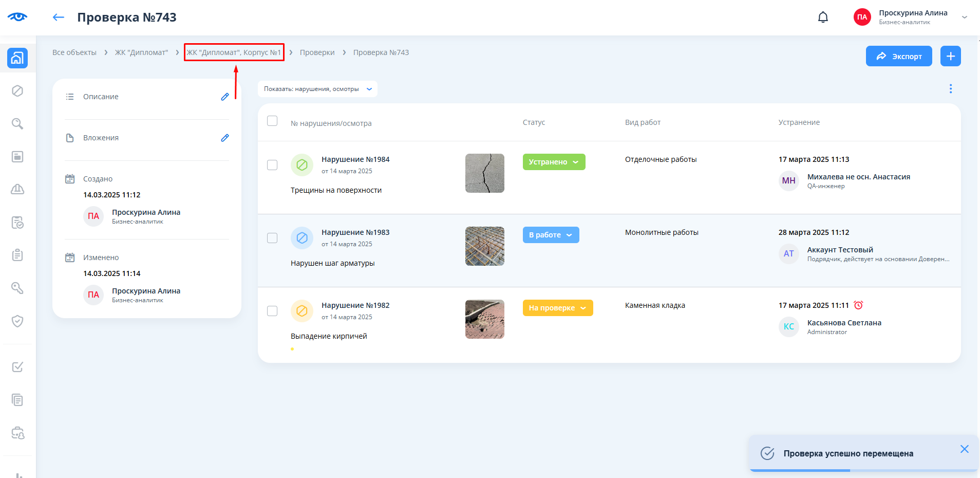Click the back arrow next to Проверка №743
Screen dimensions: 980x478
point(59,17)
